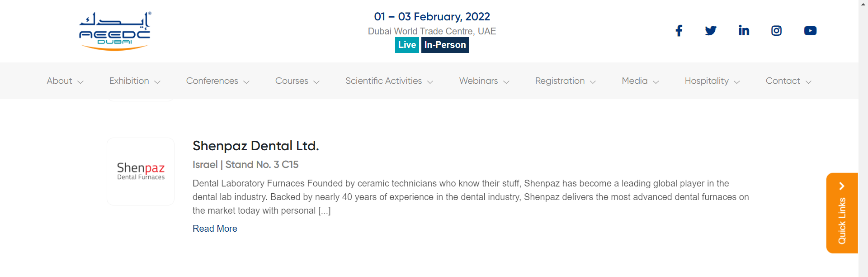Open the Webinars menu
The image size is (868, 277).
484,81
